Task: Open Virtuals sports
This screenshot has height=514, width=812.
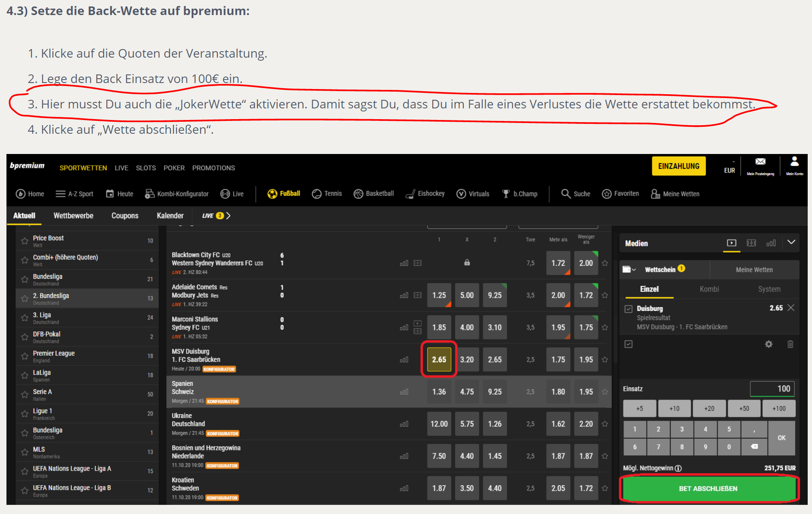Action: (x=473, y=194)
